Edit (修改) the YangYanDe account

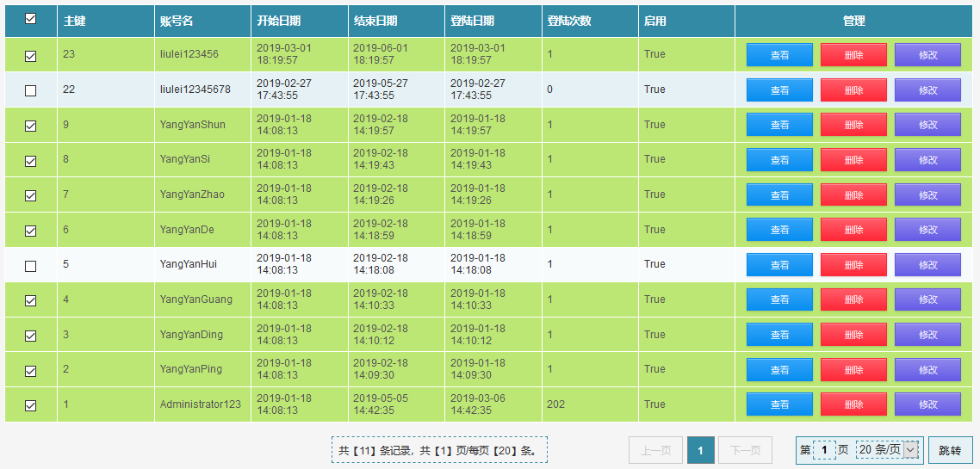click(x=928, y=230)
